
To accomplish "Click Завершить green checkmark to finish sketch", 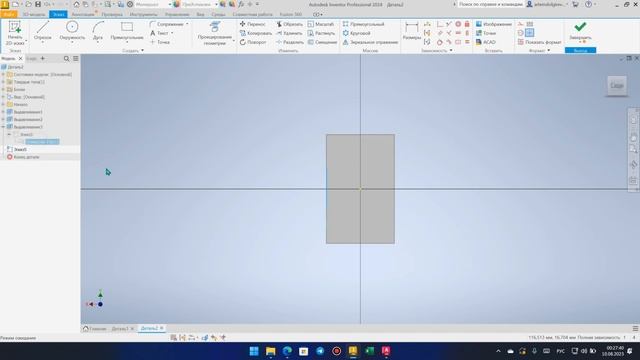I will point(580,31).
